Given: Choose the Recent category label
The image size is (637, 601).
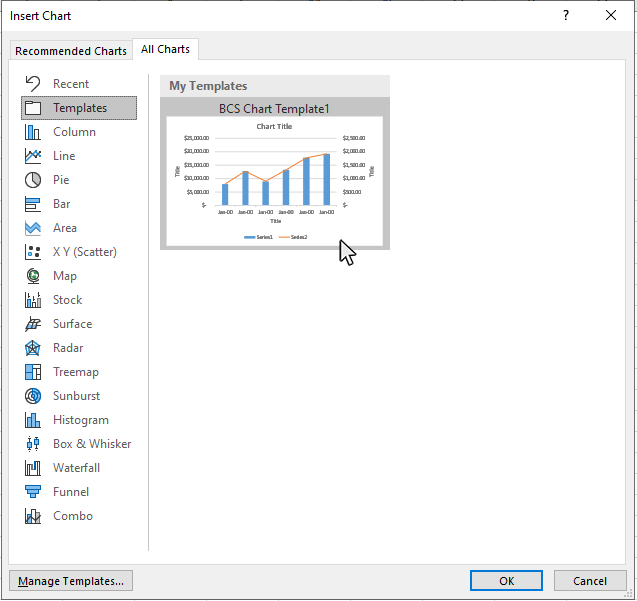Looking at the screenshot, I should click(71, 84).
